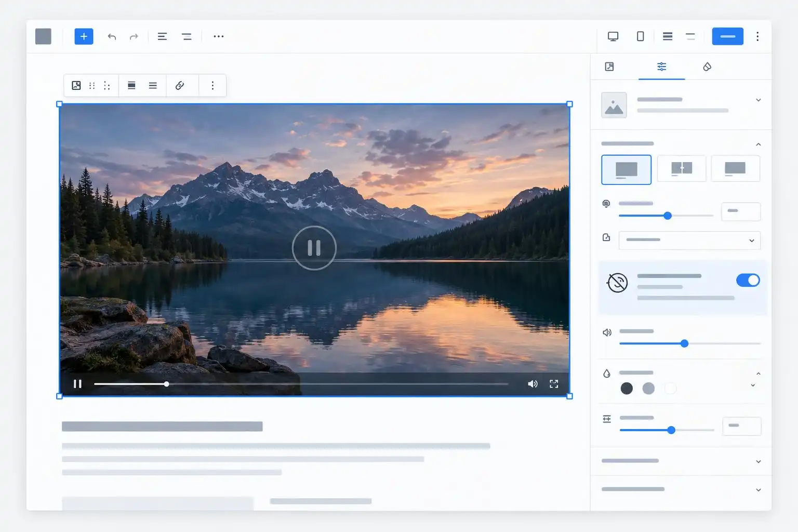Select the white color swatch
This screenshot has height=532, width=798.
[x=670, y=388]
